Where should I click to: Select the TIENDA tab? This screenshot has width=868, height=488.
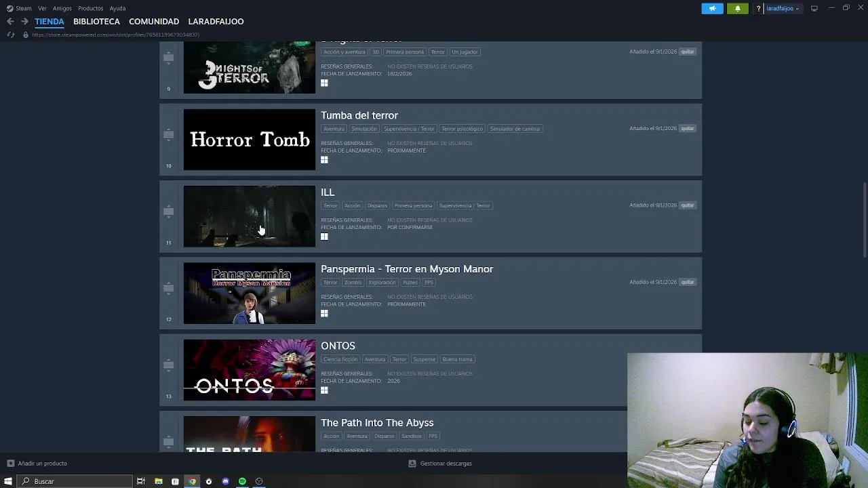coord(50,22)
